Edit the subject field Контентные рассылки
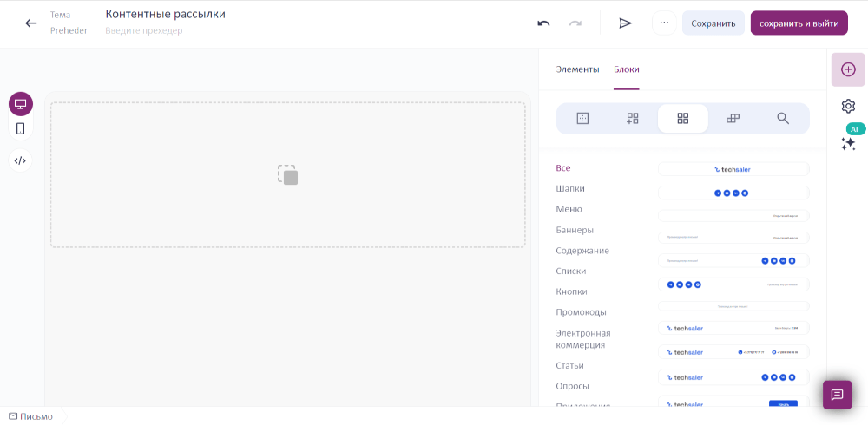Viewport: 868px width, 425px height. pos(166,15)
